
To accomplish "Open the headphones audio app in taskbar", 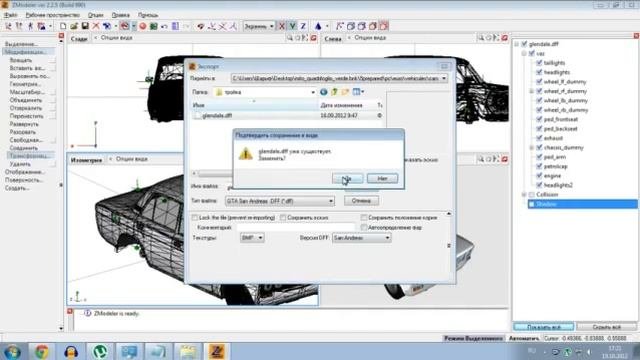I will click(71, 351).
